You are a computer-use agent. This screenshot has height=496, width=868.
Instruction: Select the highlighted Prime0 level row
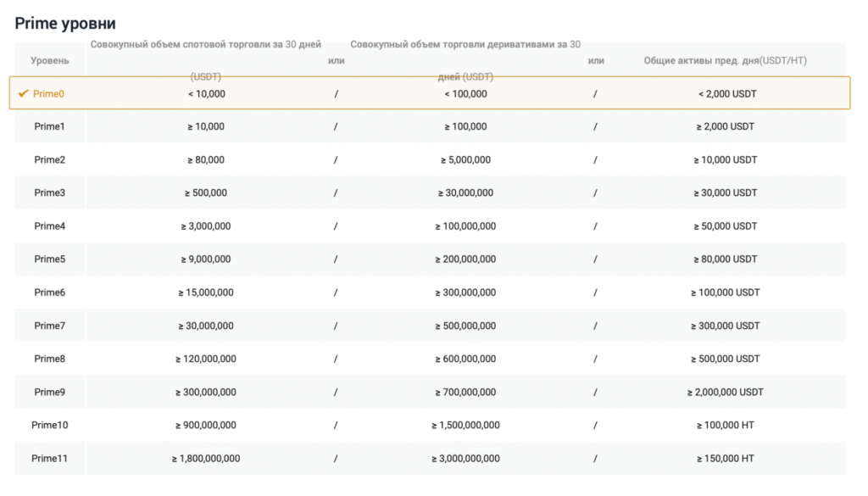click(429, 94)
